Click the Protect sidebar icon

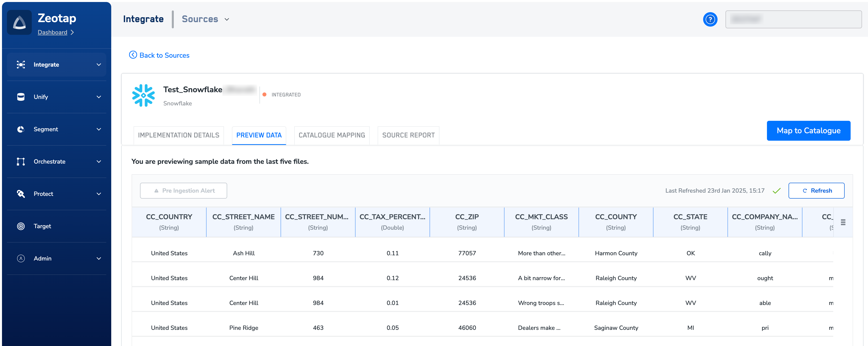pyautogui.click(x=21, y=194)
